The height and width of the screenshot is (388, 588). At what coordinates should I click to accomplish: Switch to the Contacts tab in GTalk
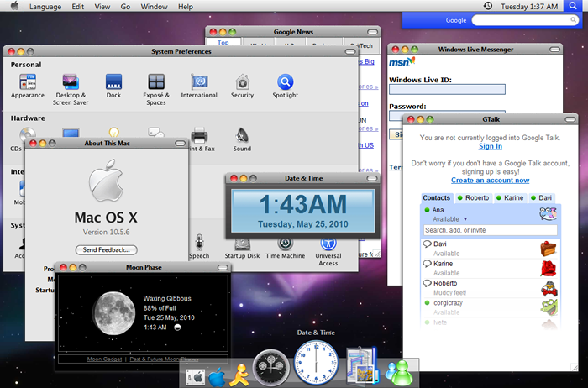click(x=437, y=198)
